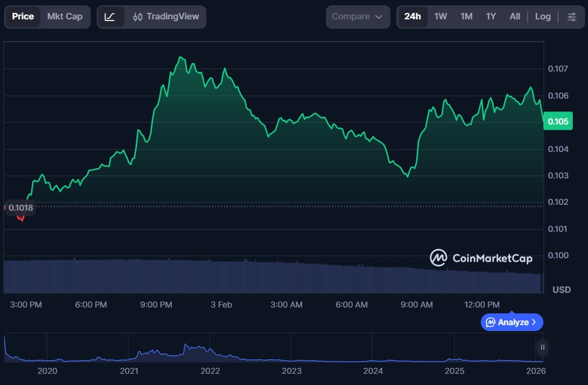Select the 1W time range
The image size is (588, 385).
(x=441, y=16)
